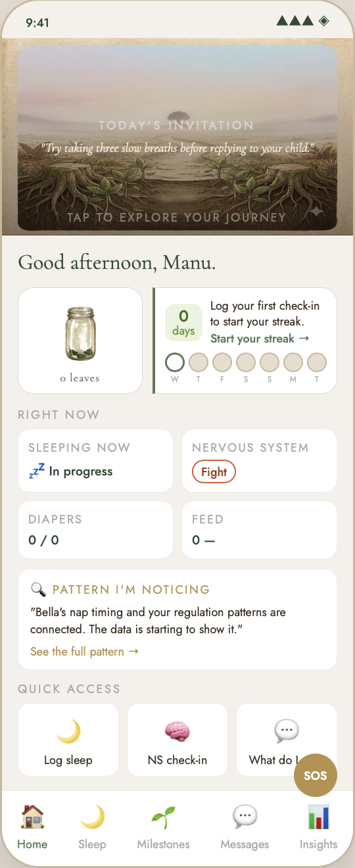
Task: Tap the sleeping zzz icon
Action: [x=37, y=471]
